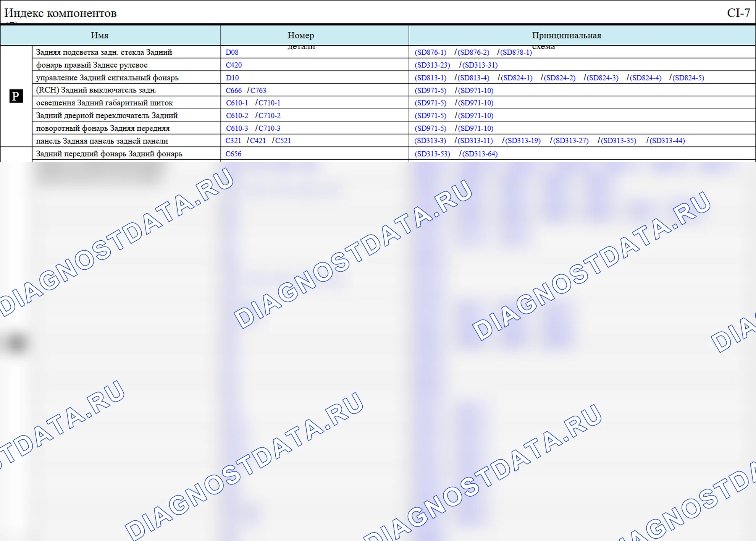Go to schematic SD824-4
The image size is (756, 541).
click(x=645, y=78)
